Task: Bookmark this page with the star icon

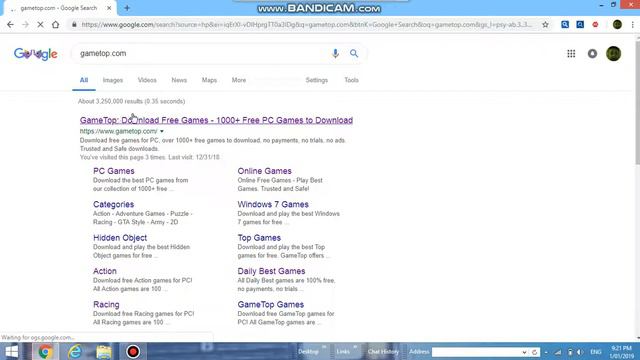Action: coord(545,25)
